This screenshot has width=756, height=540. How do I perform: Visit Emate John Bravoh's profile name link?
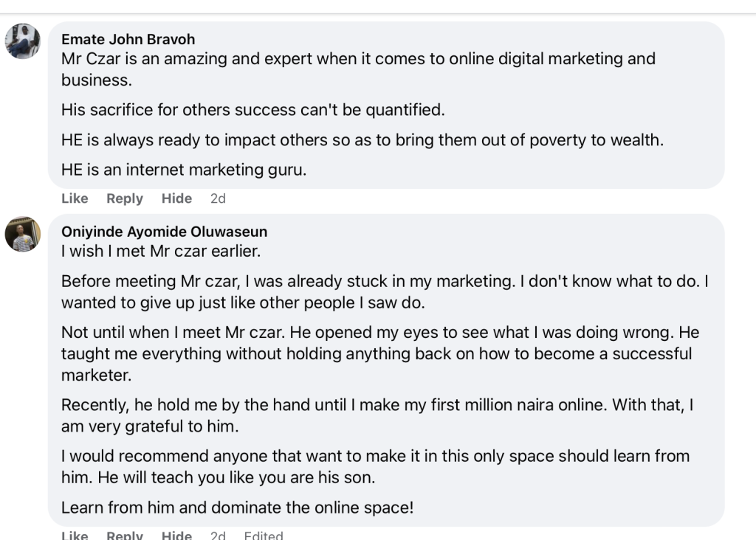pyautogui.click(x=128, y=39)
